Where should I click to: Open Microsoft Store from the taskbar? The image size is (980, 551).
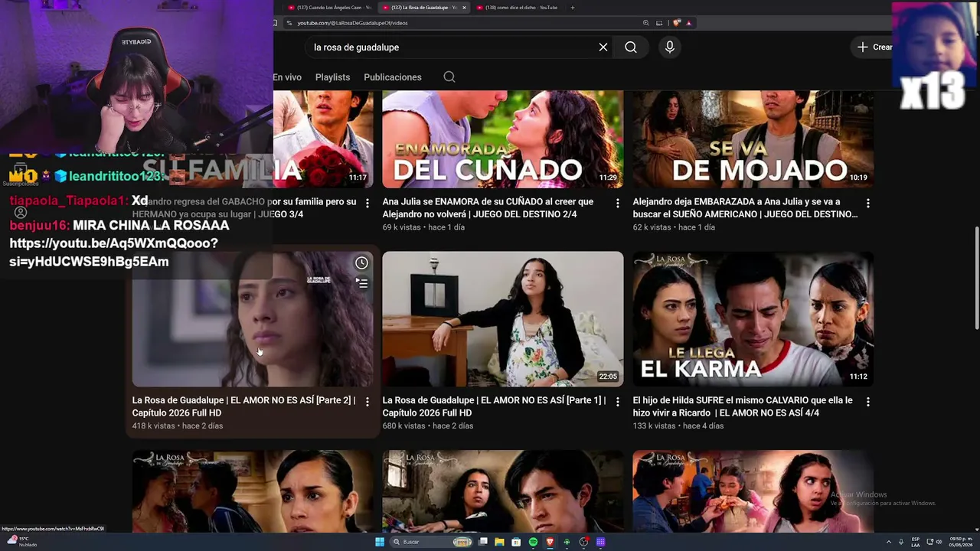516,542
